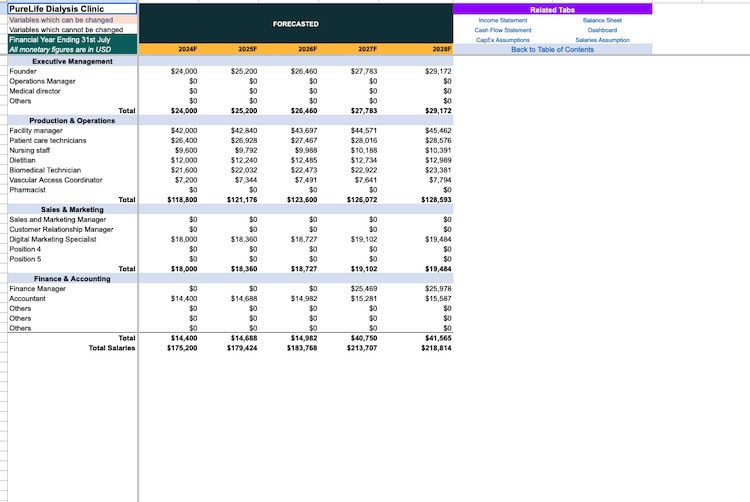
Task: Select the Sales & Marketing section header
Action: pyautogui.click(x=73, y=209)
